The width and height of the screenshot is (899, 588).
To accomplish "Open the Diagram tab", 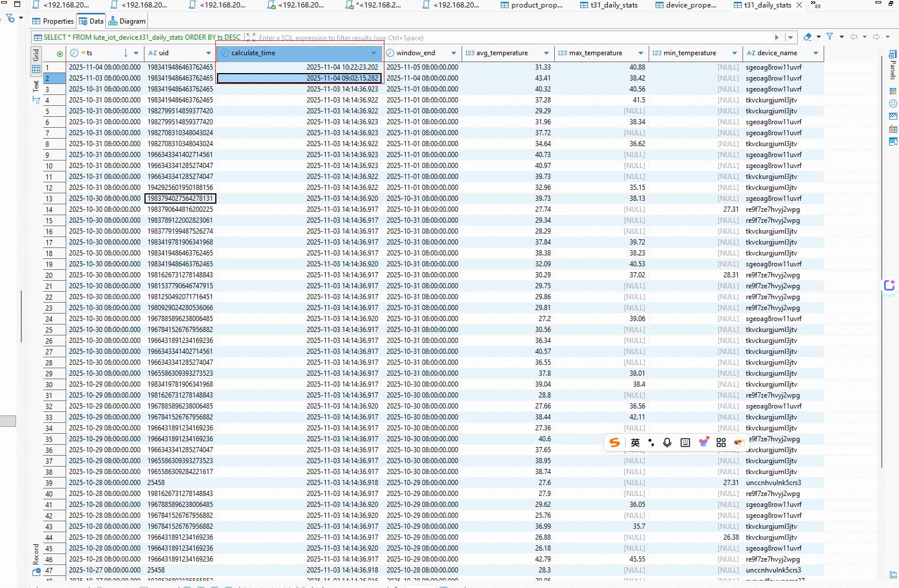I will pos(127,21).
